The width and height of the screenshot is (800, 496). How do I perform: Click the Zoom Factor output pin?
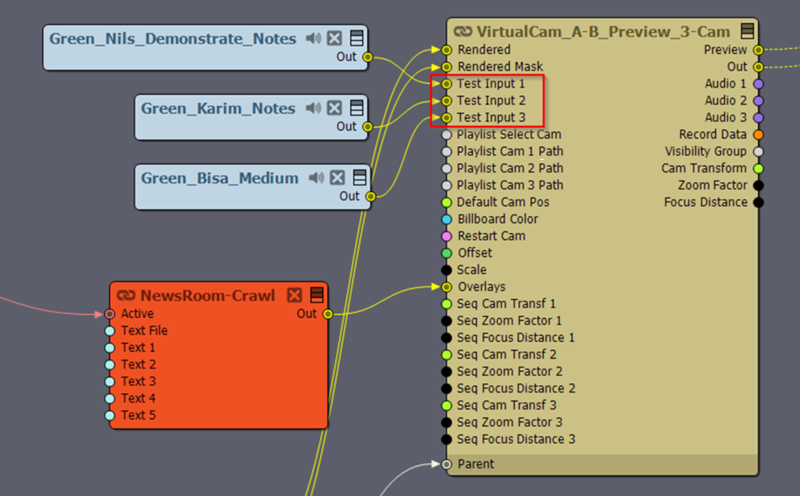pyautogui.click(x=759, y=185)
